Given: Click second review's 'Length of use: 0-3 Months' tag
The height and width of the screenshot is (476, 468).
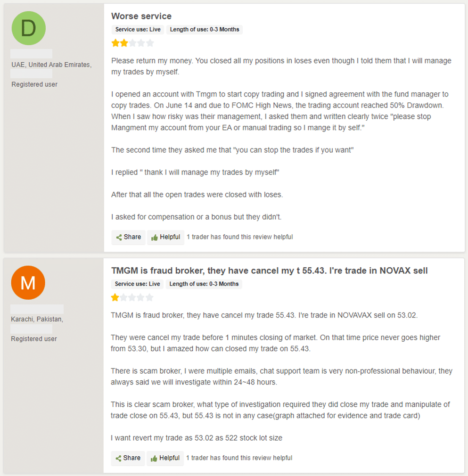Looking at the screenshot, I should coord(204,284).
